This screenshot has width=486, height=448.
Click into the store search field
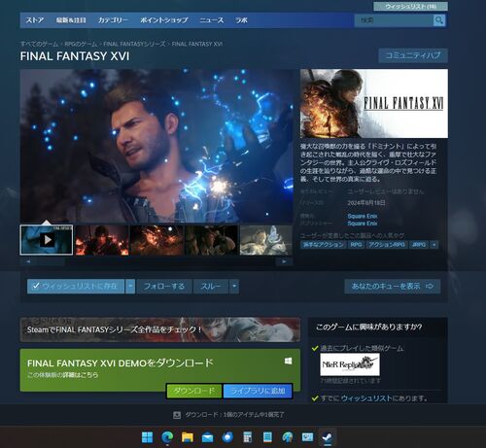pyautogui.click(x=394, y=20)
